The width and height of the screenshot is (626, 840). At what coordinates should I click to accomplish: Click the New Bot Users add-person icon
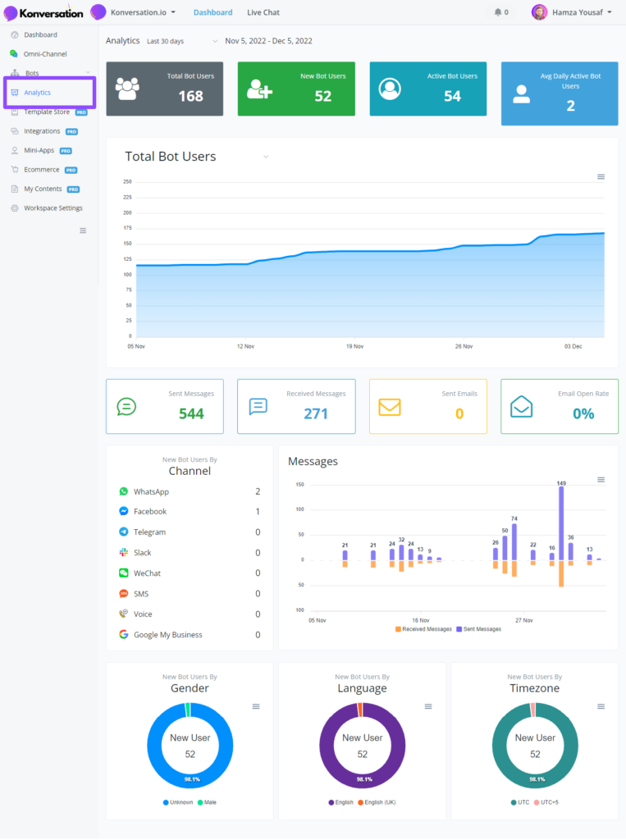pos(259,89)
